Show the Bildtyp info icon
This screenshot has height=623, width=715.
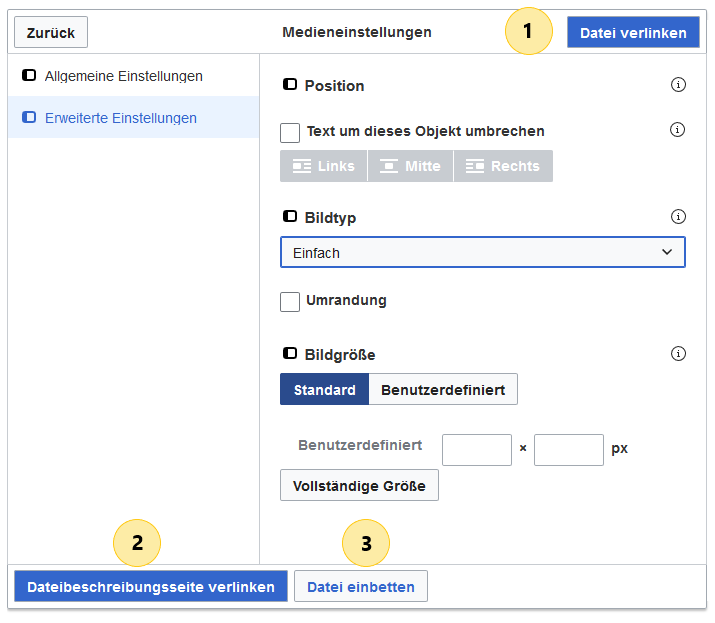678,216
